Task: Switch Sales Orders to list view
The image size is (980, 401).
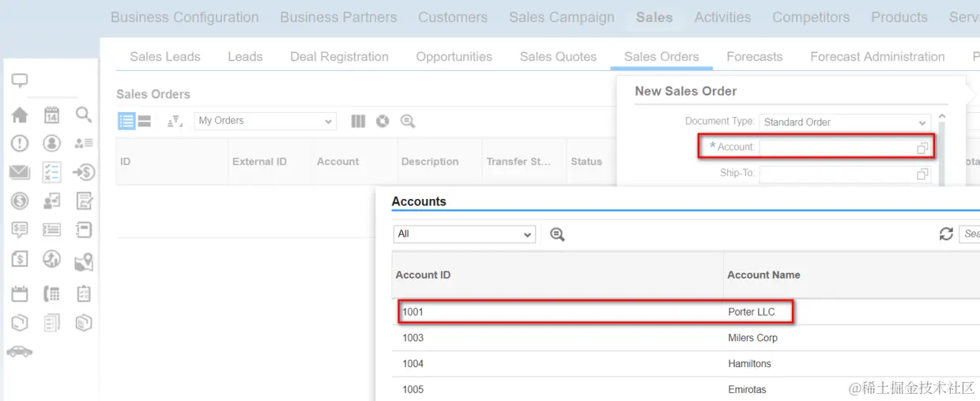Action: coord(126,121)
